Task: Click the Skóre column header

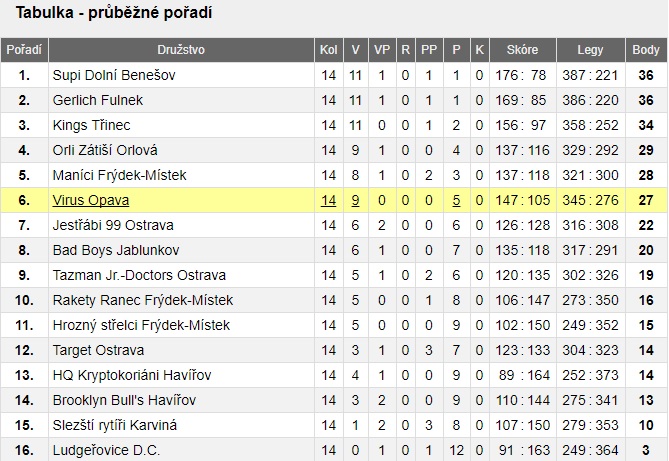Action: [x=523, y=50]
